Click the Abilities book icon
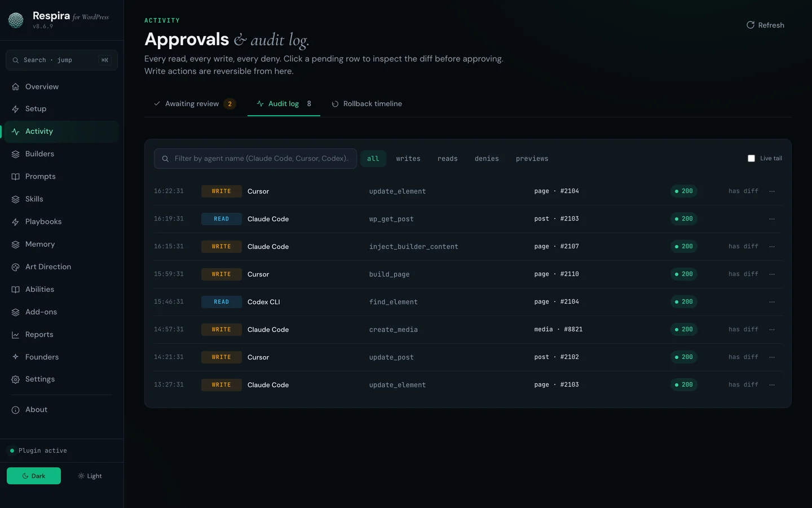Screen dimensions: 812x508 pyautogui.click(x=15, y=290)
